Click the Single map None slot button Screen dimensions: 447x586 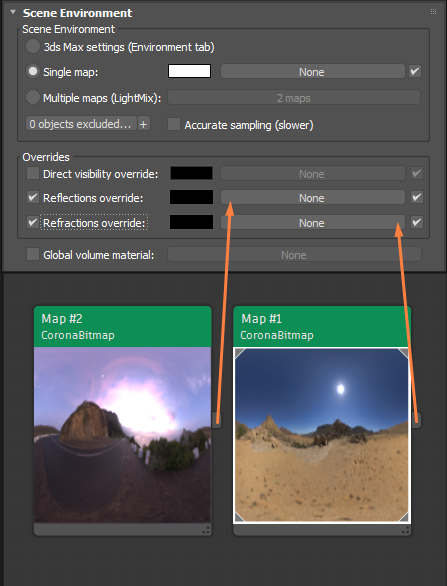click(312, 71)
